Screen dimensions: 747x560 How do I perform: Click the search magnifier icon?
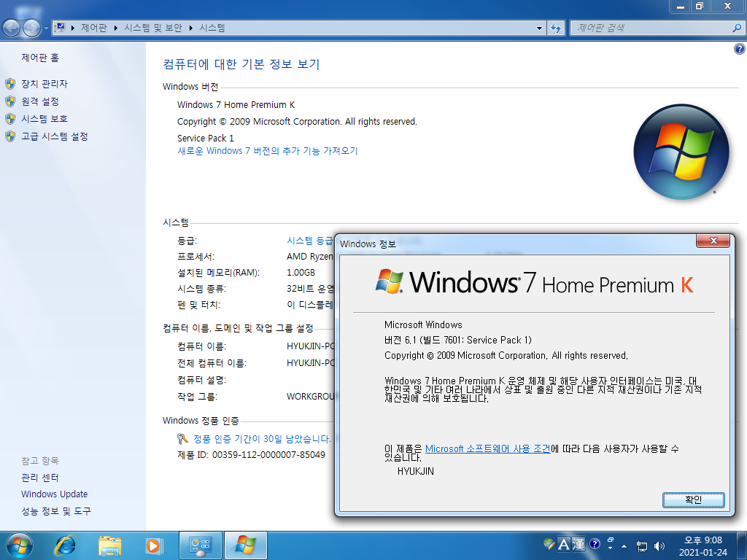click(737, 28)
